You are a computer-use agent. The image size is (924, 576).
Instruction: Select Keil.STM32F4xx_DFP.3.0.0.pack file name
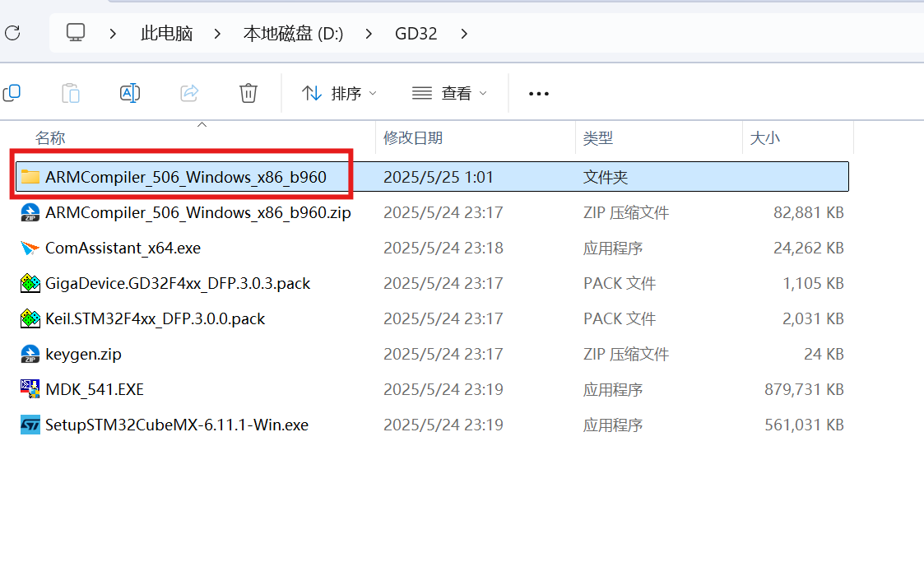(x=155, y=318)
